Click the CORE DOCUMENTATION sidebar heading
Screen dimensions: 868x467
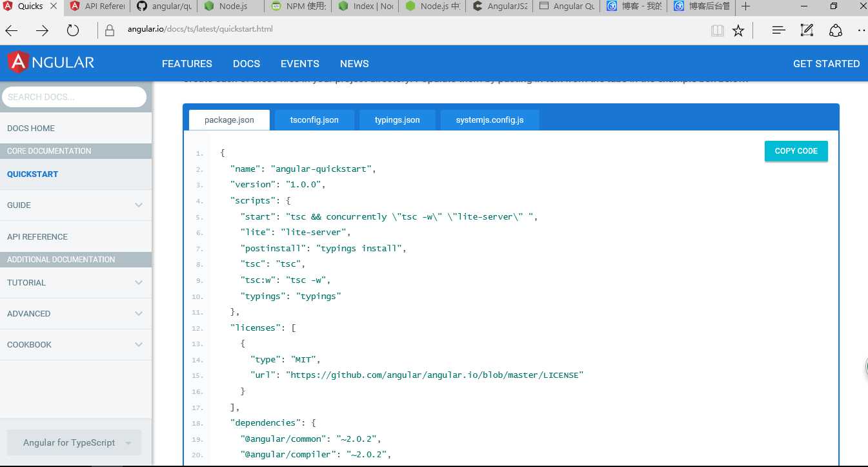[76, 151]
